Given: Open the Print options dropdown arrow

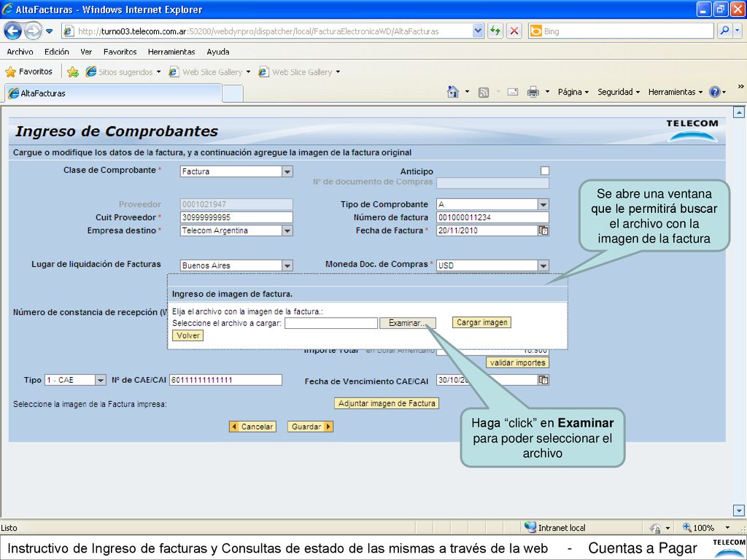Looking at the screenshot, I should pyautogui.click(x=547, y=92).
